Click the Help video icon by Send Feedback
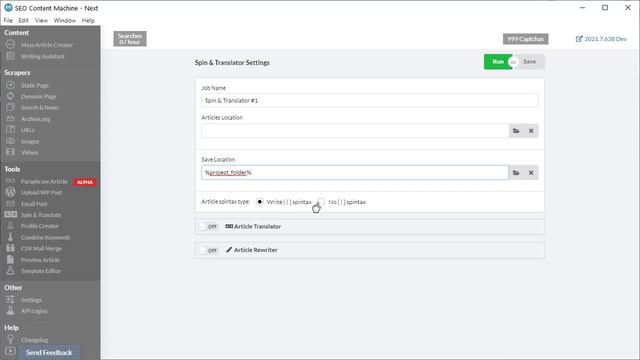 tap(10, 351)
